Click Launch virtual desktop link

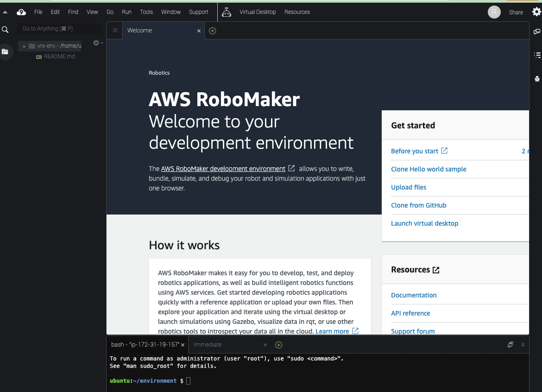point(424,223)
